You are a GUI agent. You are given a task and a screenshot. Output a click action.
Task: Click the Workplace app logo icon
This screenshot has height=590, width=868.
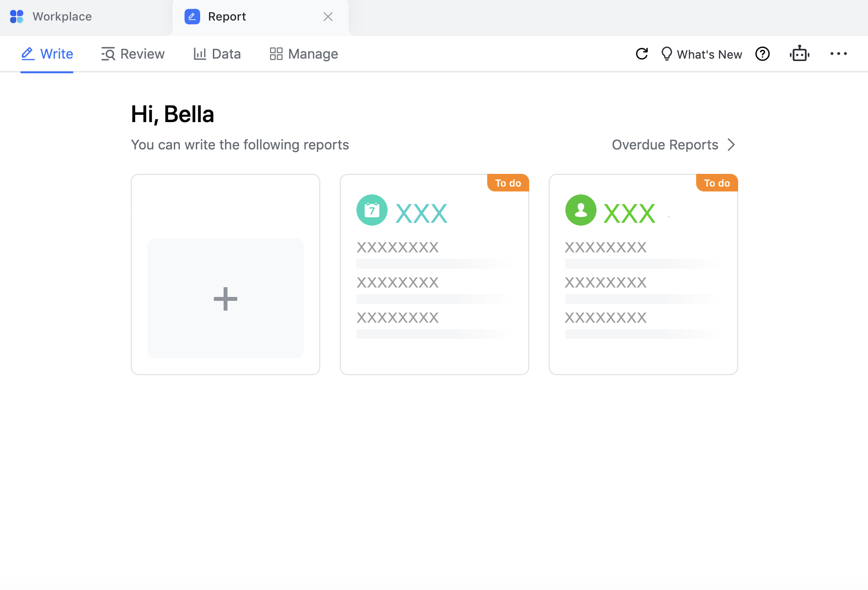pos(17,17)
